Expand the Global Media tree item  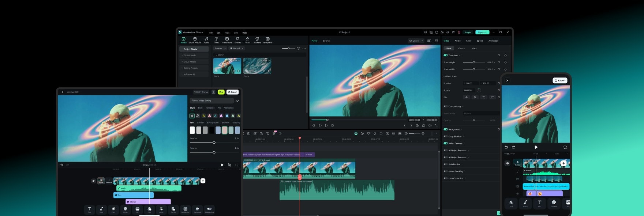(190, 56)
